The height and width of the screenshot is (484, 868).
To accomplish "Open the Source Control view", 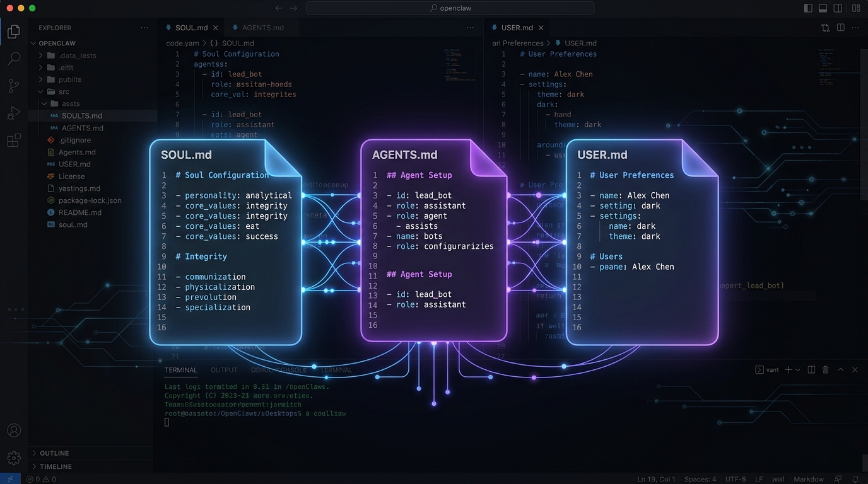I will (14, 86).
